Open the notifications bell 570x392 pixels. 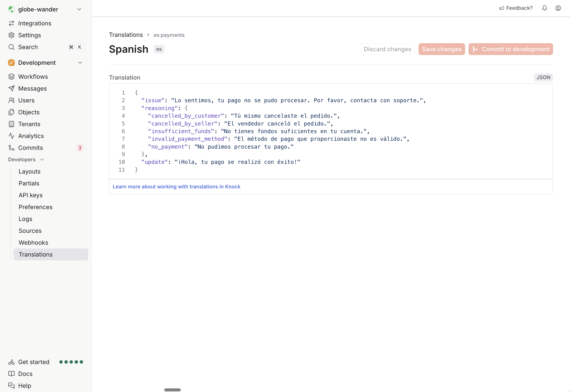coord(544,8)
